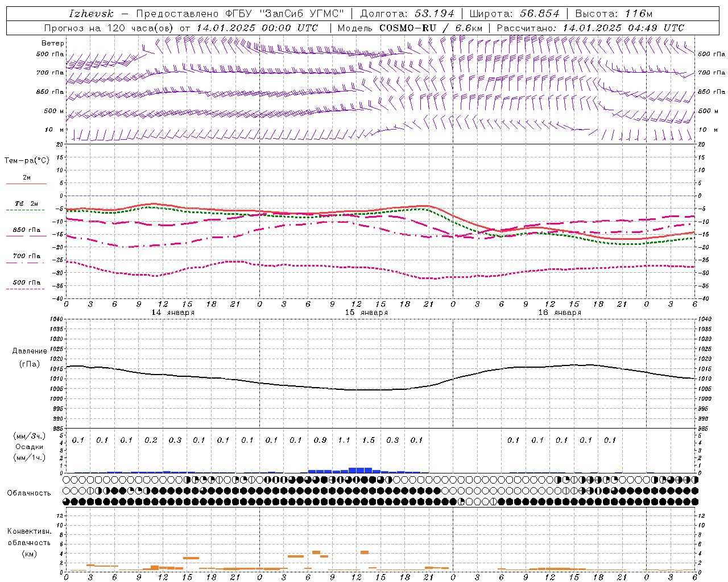Click the Ветер wind section label

pyautogui.click(x=53, y=43)
